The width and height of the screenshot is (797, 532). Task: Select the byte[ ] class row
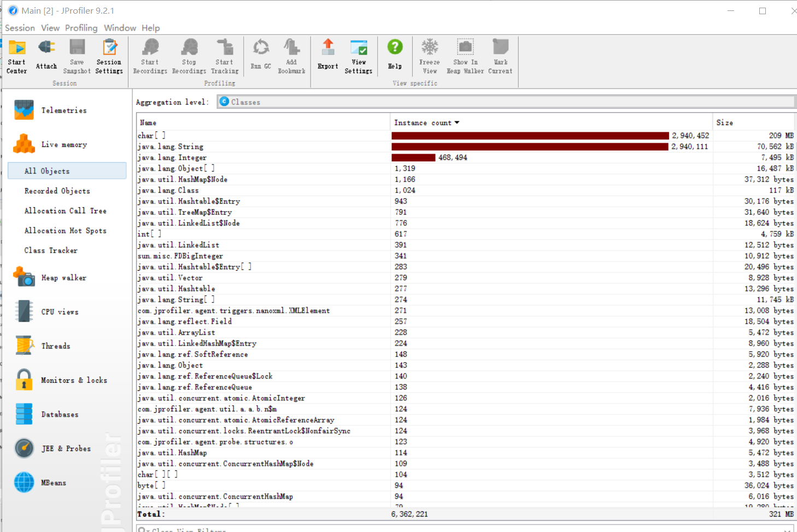[x=466, y=486]
